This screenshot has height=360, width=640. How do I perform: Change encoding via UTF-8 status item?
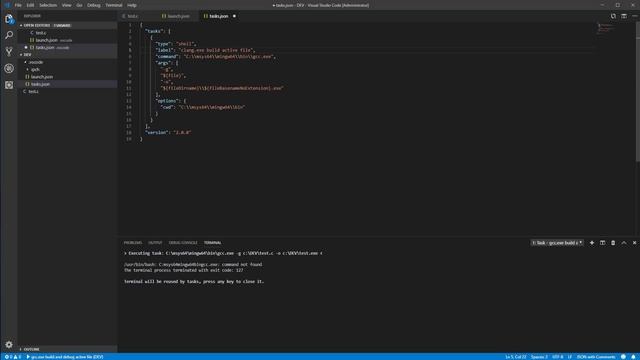558,357
